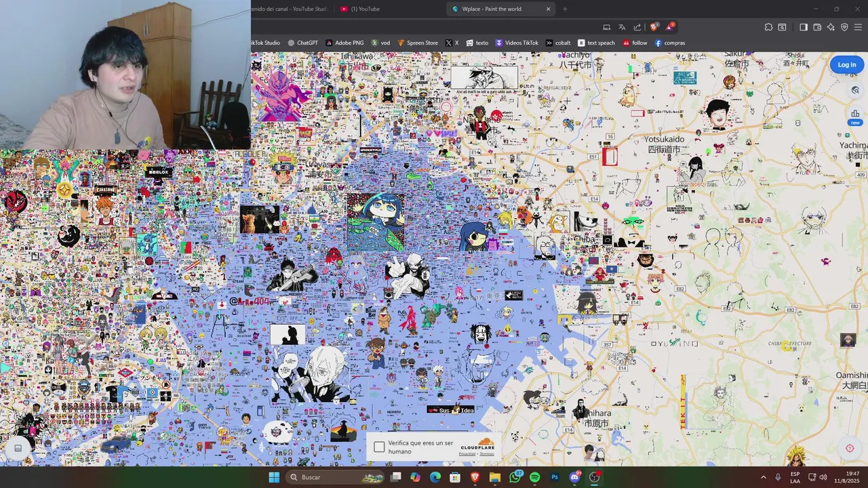868x488 pixels.
Task: Open the Videos TikTok bookmark
Action: (x=517, y=43)
